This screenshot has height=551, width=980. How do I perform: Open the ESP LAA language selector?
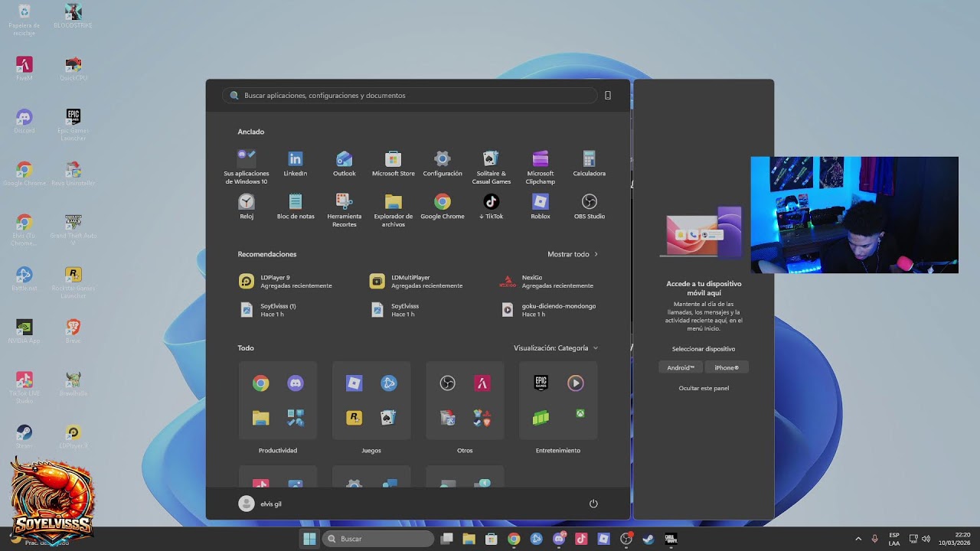(x=894, y=539)
